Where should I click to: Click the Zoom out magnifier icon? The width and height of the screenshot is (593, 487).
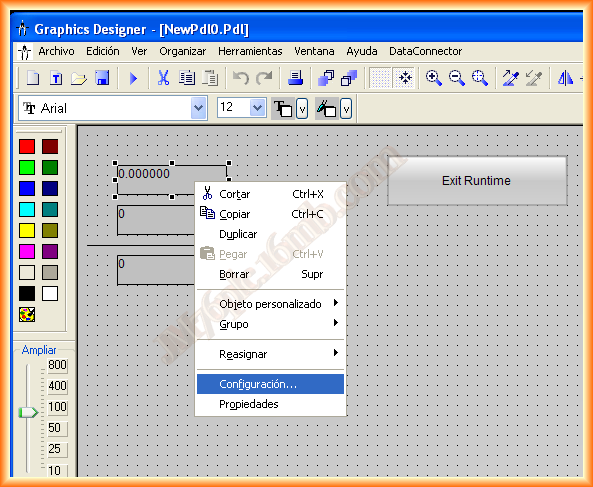click(x=456, y=78)
